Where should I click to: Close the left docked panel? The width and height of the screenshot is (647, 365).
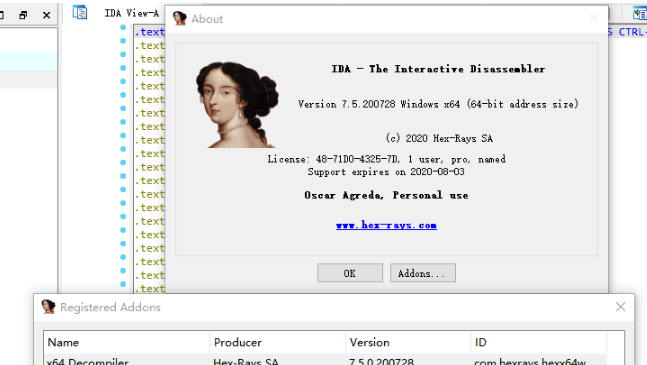click(46, 15)
